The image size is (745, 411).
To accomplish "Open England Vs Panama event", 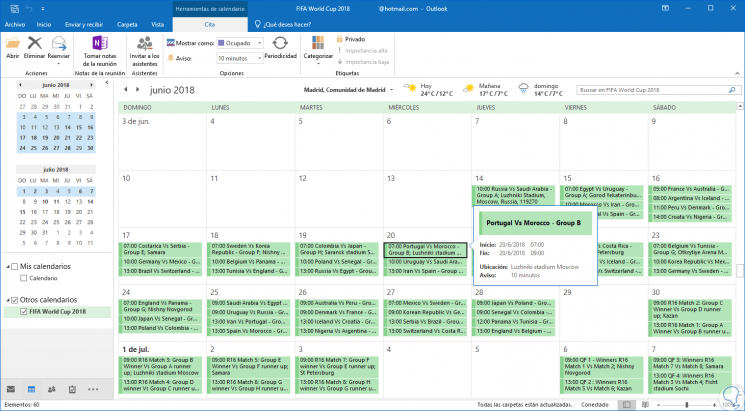I will (160, 306).
